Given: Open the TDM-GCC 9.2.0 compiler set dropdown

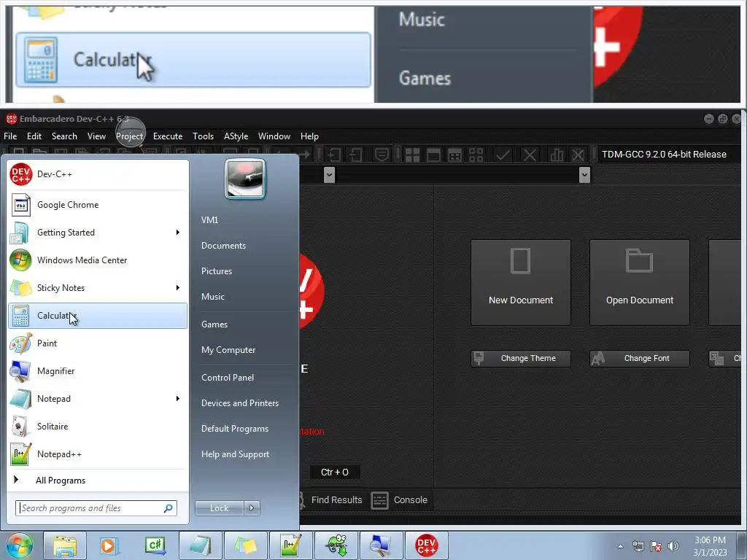Looking at the screenshot, I should click(668, 155).
